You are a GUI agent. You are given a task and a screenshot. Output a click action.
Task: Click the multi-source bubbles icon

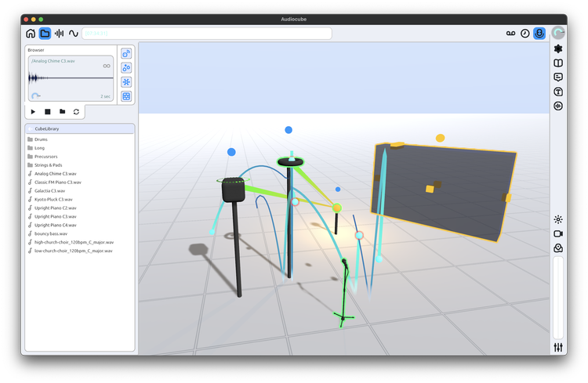126,68
